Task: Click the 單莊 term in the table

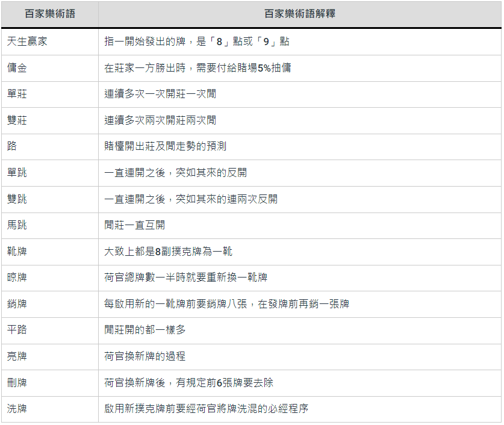Action: [17, 94]
